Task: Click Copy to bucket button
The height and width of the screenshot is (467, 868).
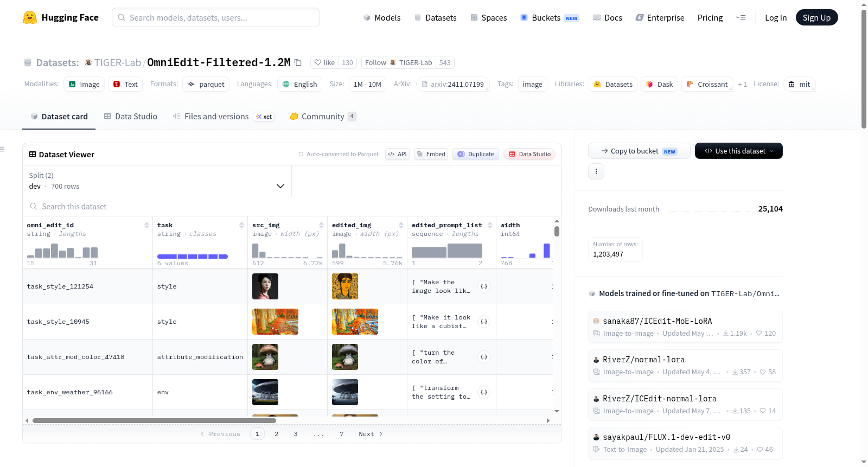Action: 639,151
